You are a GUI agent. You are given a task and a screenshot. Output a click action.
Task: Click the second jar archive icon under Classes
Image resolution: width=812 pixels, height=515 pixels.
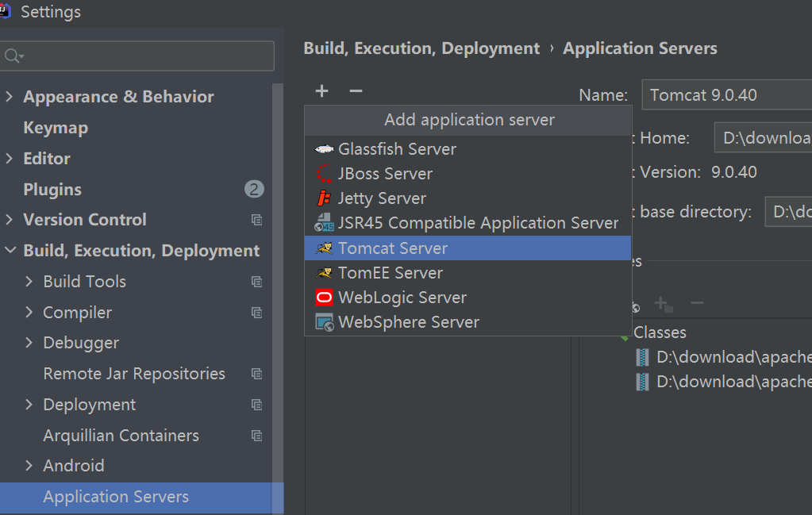click(x=642, y=382)
